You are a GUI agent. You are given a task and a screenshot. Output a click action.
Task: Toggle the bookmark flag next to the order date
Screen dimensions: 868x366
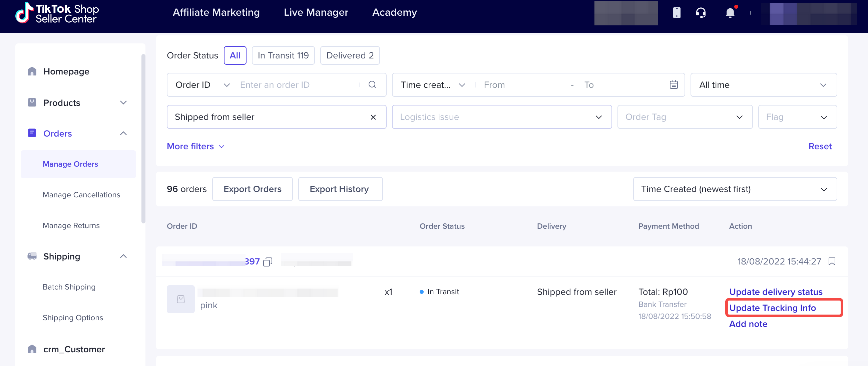point(832,261)
